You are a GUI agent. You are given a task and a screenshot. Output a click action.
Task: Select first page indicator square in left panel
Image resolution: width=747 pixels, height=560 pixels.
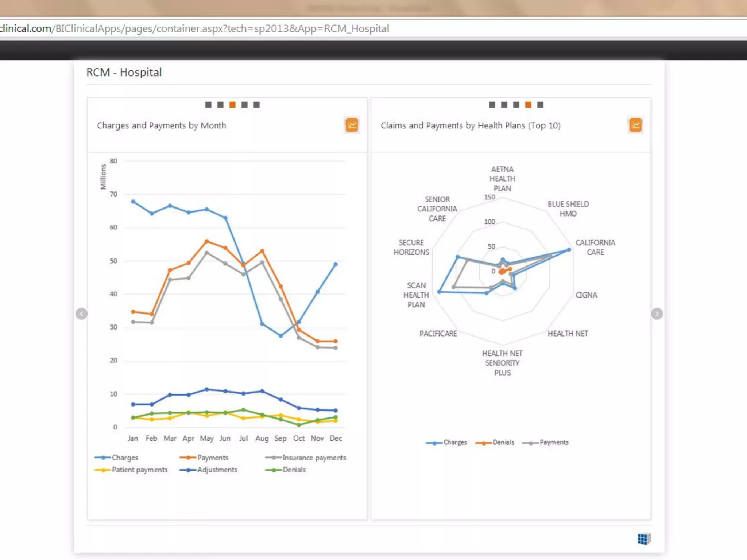208,105
